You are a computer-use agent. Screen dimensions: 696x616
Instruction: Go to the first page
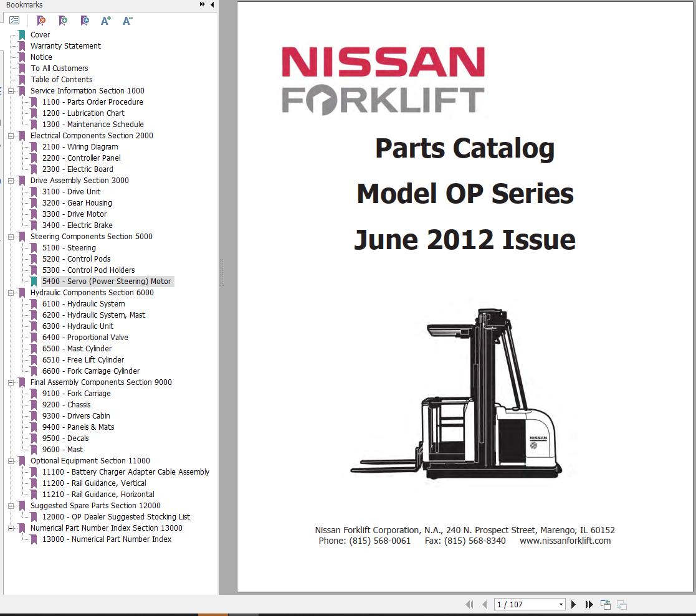click(x=469, y=604)
